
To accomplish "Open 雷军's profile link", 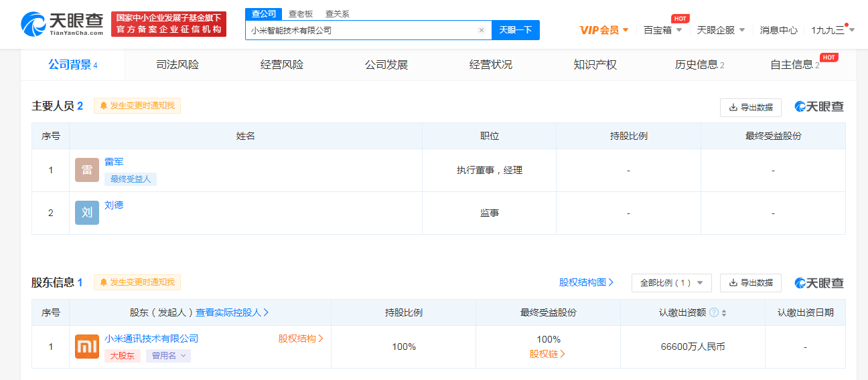I will (114, 162).
